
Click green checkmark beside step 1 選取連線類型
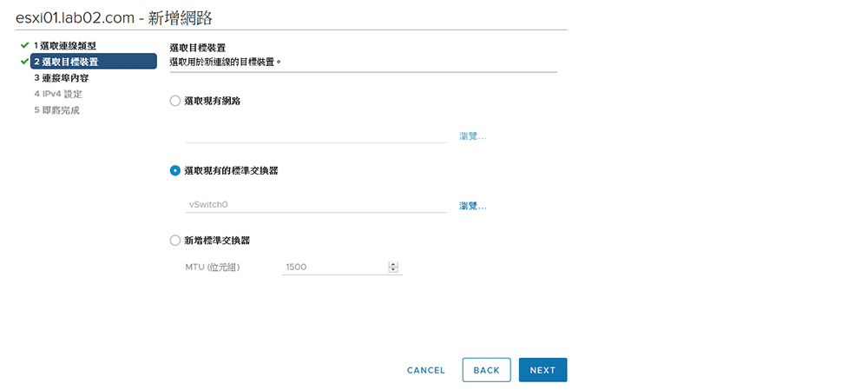[23, 45]
